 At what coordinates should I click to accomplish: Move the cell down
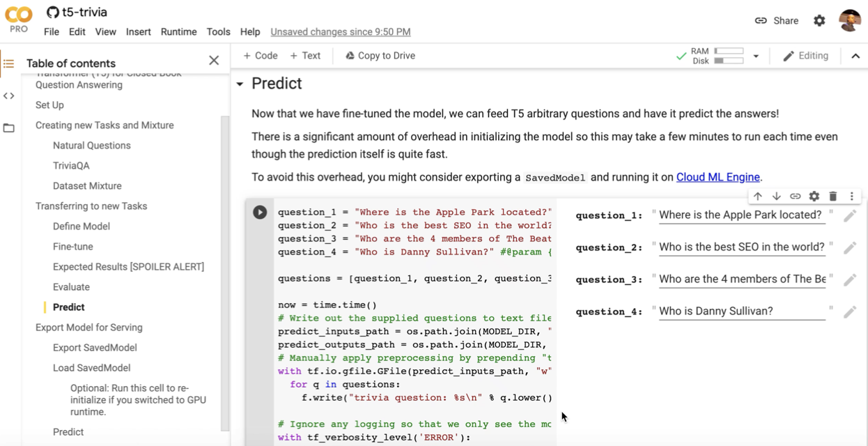[x=776, y=197]
